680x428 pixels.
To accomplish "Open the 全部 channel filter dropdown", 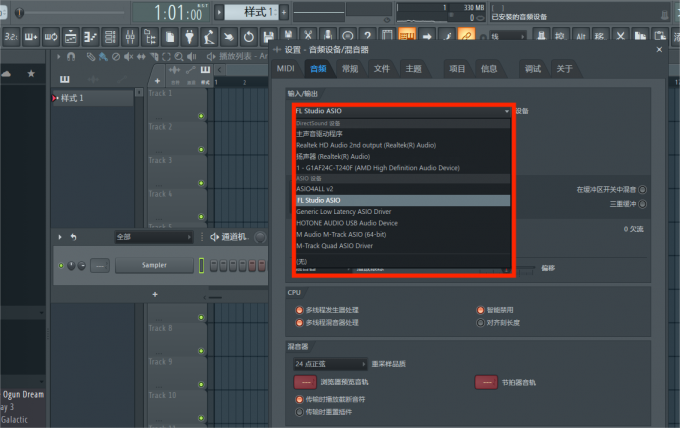I will click(x=154, y=237).
